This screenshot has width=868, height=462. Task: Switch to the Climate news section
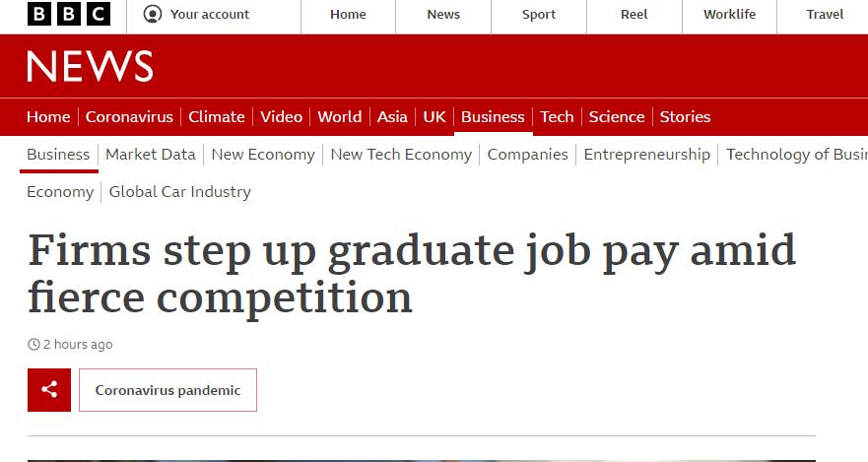click(217, 116)
